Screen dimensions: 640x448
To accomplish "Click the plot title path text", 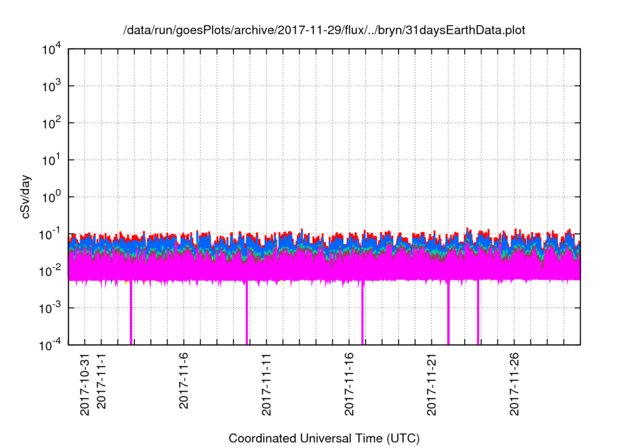I will click(x=324, y=30).
